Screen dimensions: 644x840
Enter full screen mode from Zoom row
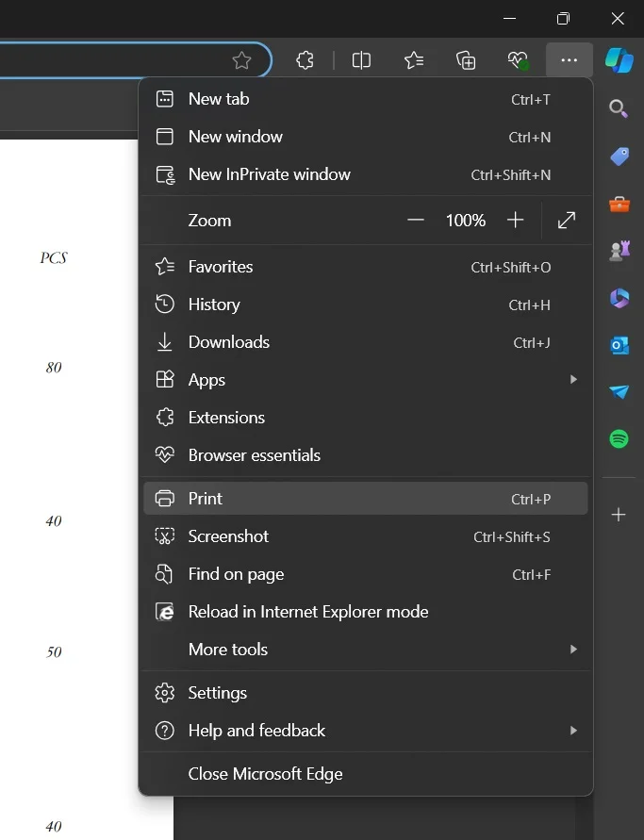coord(567,221)
